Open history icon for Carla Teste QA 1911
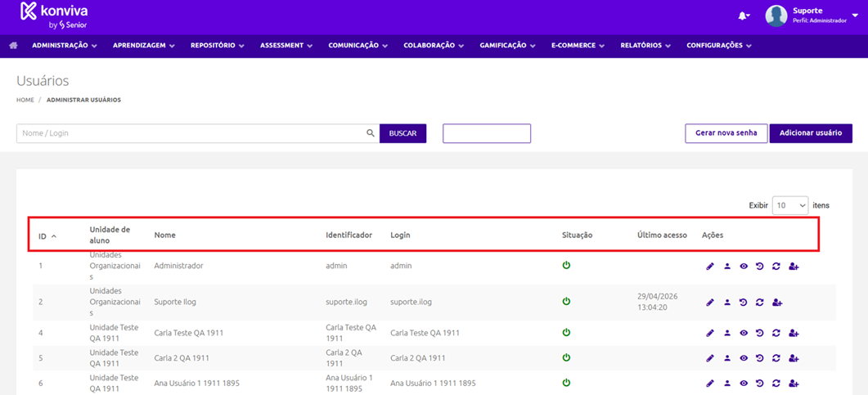868x395 pixels. pos(759,333)
